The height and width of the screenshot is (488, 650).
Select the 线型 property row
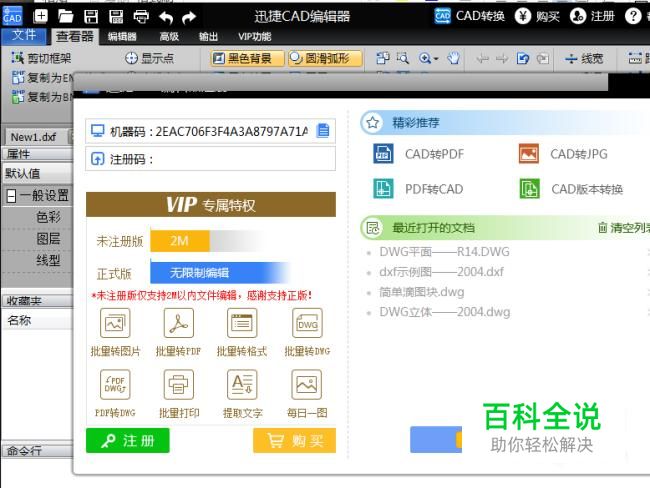[48, 260]
